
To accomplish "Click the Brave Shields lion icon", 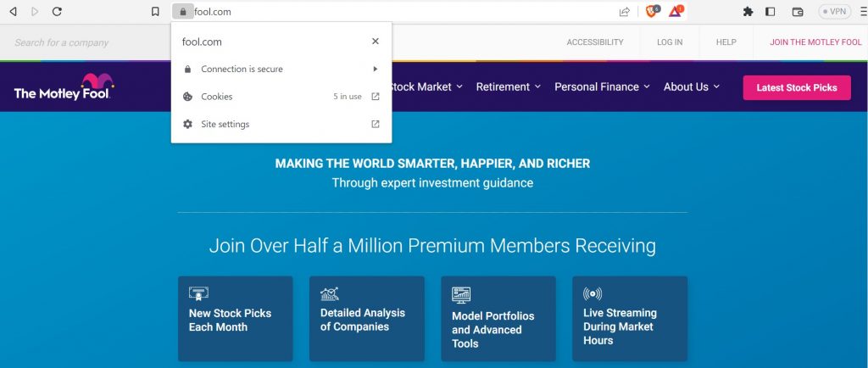I will (x=651, y=12).
